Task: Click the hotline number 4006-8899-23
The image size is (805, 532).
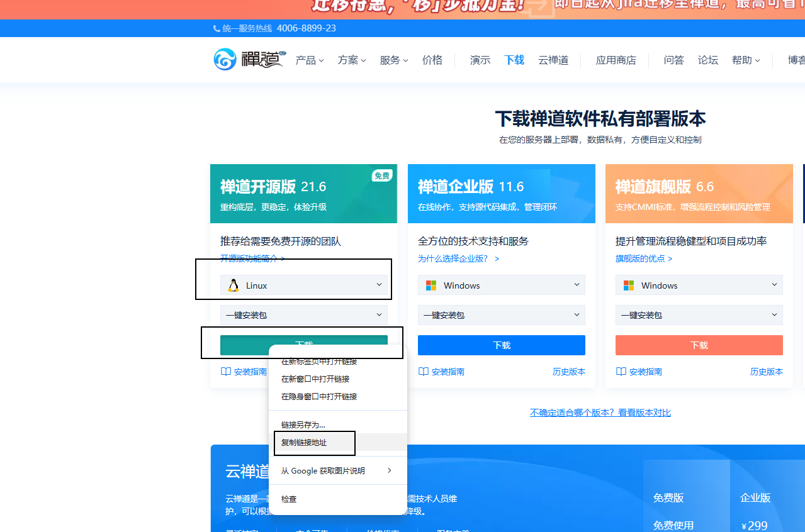Action: (x=307, y=28)
